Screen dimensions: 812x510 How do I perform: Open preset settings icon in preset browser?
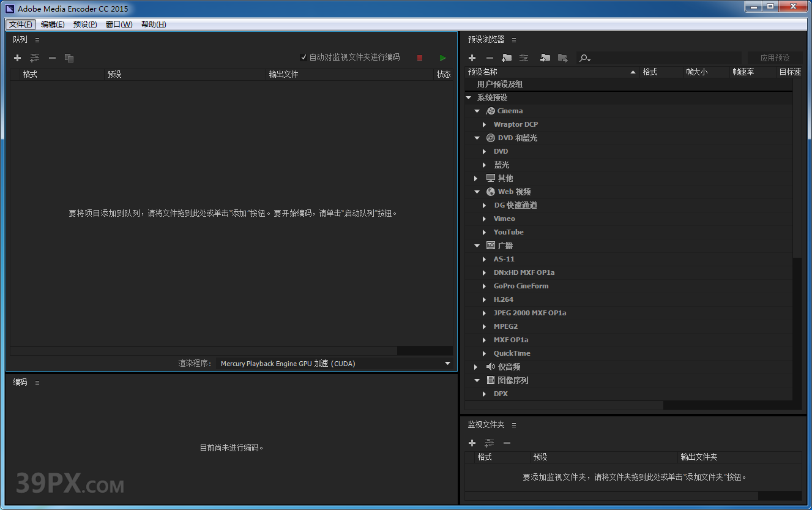pos(524,58)
